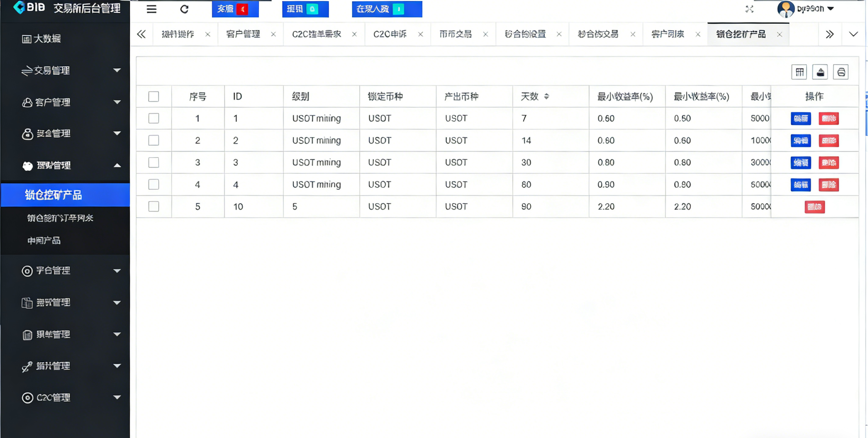Click the hamburger menu icon to collapse sidebar
868x438 pixels.
151,9
